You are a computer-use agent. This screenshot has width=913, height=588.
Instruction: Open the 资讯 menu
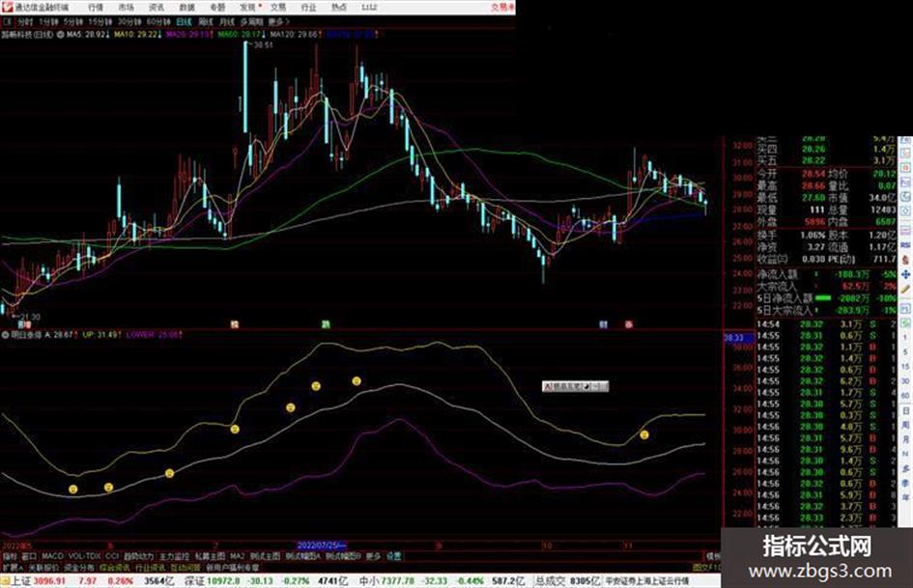(157, 7)
